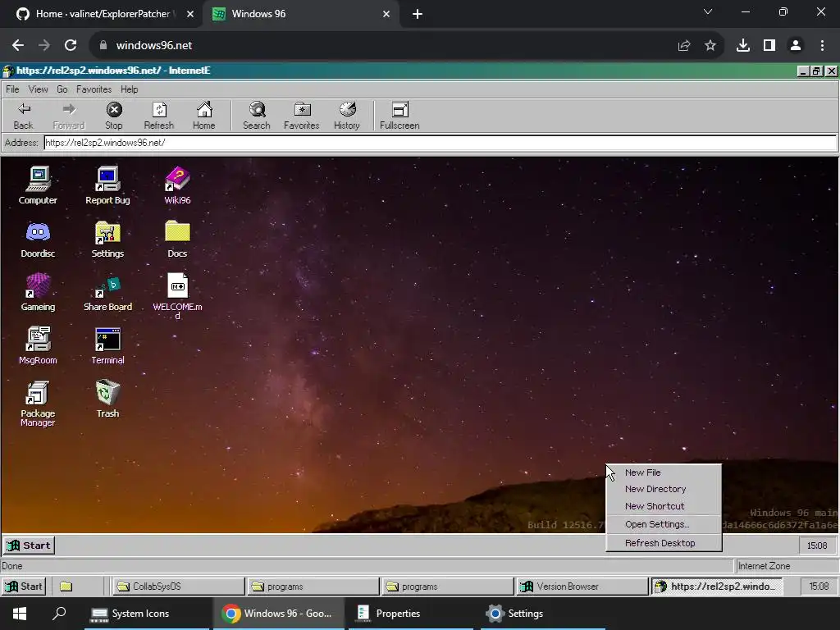The height and width of the screenshot is (630, 840).
Task: Click the inner taskbar clock 15:08
Action: click(817, 546)
